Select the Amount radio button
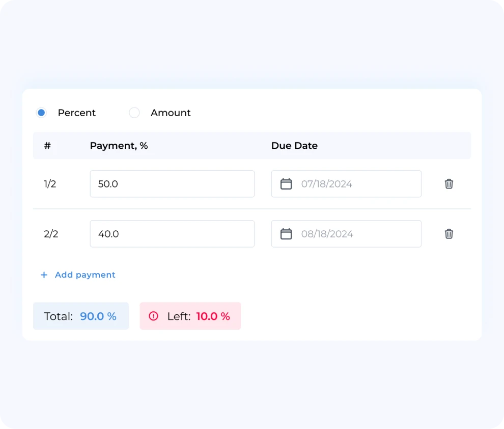 tap(134, 113)
